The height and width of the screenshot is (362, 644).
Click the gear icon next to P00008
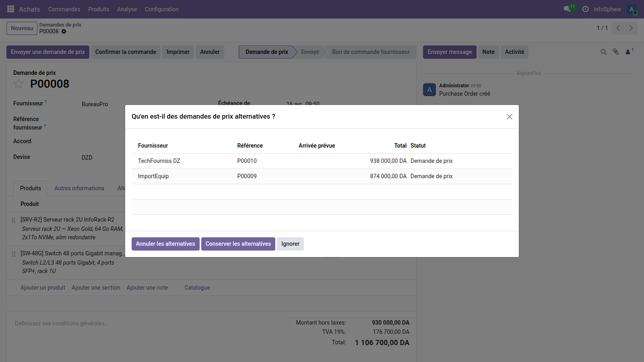(64, 31)
